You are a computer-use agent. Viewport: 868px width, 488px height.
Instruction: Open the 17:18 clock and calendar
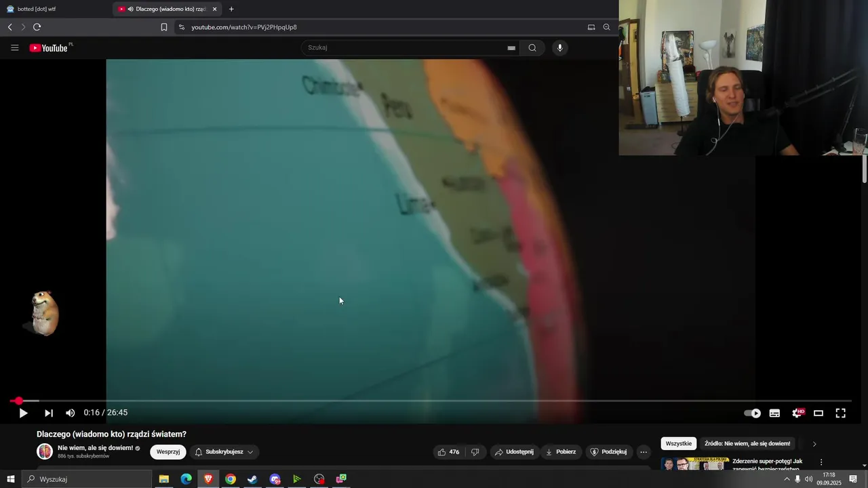coord(829,479)
